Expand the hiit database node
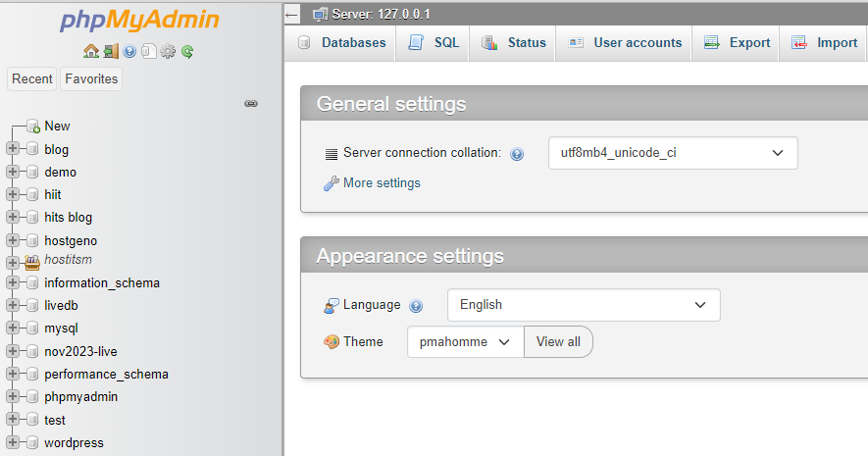Screen dimensions: 868x456 (12, 194)
